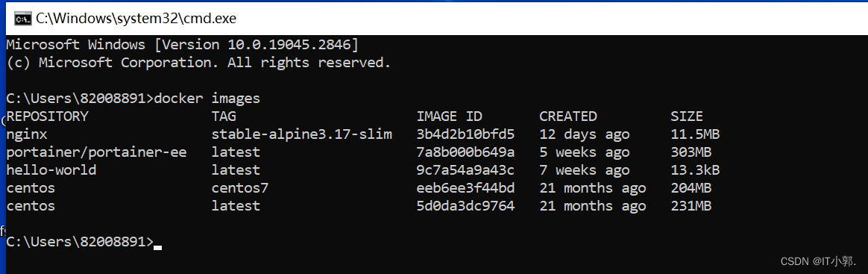
Task: Click the 11.5MB size value
Action: pos(695,134)
